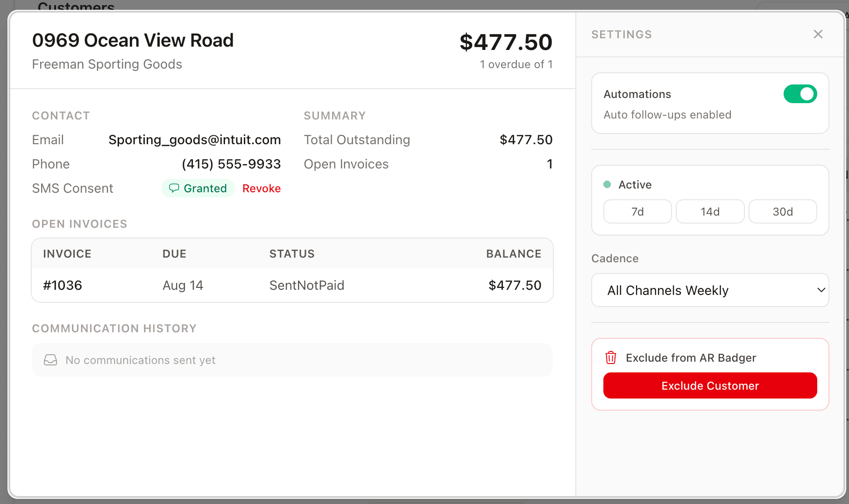Click the Revoke link for SMS Consent
The width and height of the screenshot is (849, 504).
pyautogui.click(x=261, y=188)
